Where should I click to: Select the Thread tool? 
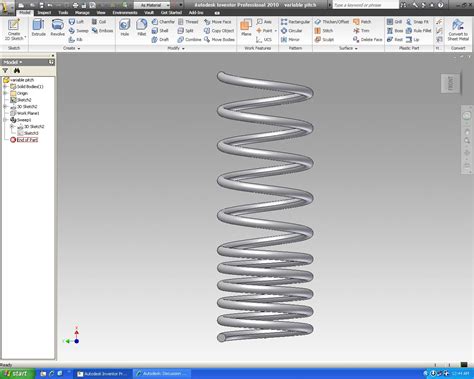[188, 22]
